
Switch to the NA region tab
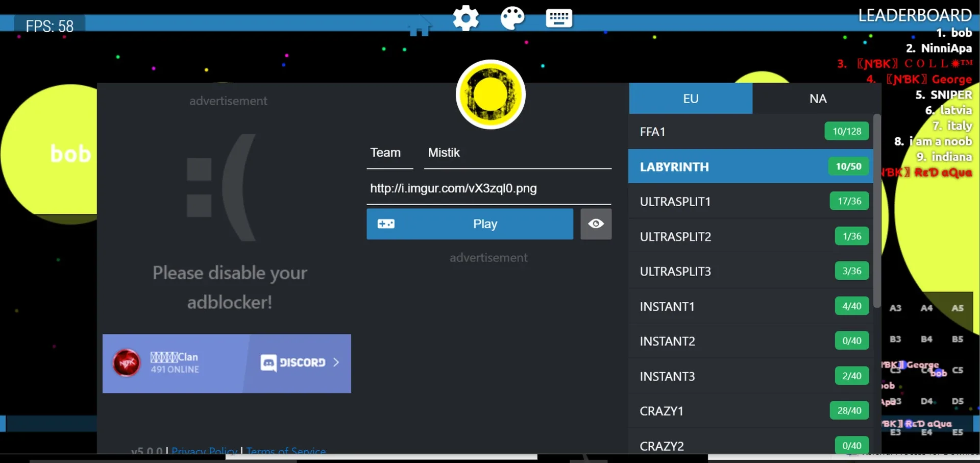pos(817,99)
